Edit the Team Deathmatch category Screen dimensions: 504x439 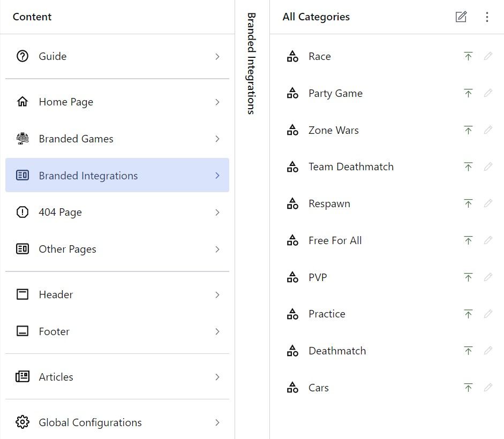488,167
